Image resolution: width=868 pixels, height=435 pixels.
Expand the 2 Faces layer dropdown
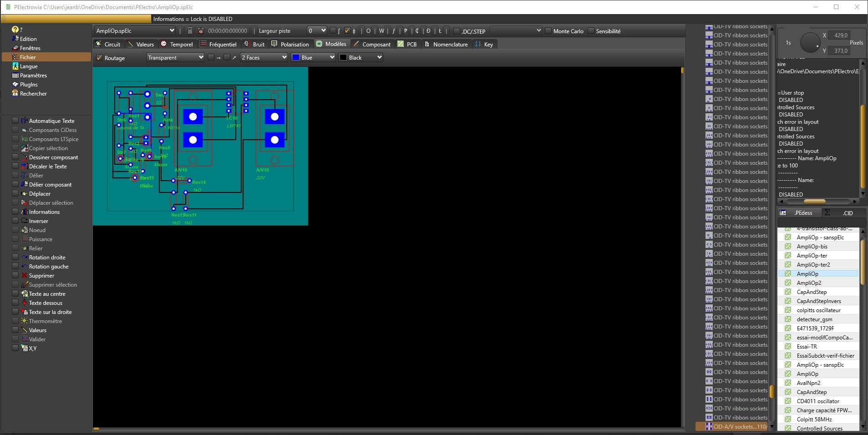(264, 57)
